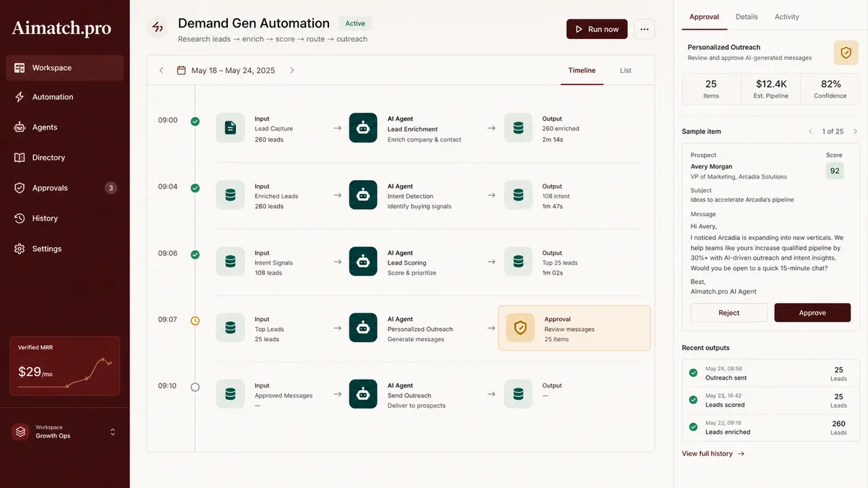868x488 pixels.
Task: Click the 09:00 completed step marker
Action: pos(195,121)
